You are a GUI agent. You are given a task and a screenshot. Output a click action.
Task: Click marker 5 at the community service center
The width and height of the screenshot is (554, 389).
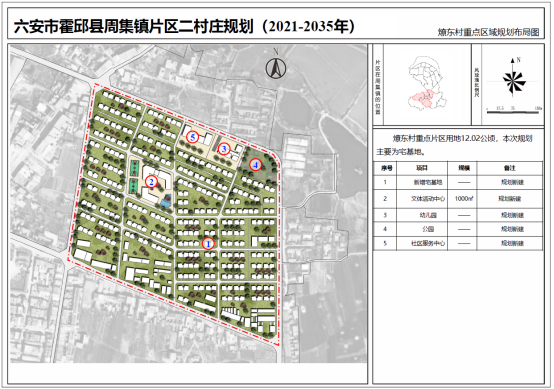tap(193, 137)
